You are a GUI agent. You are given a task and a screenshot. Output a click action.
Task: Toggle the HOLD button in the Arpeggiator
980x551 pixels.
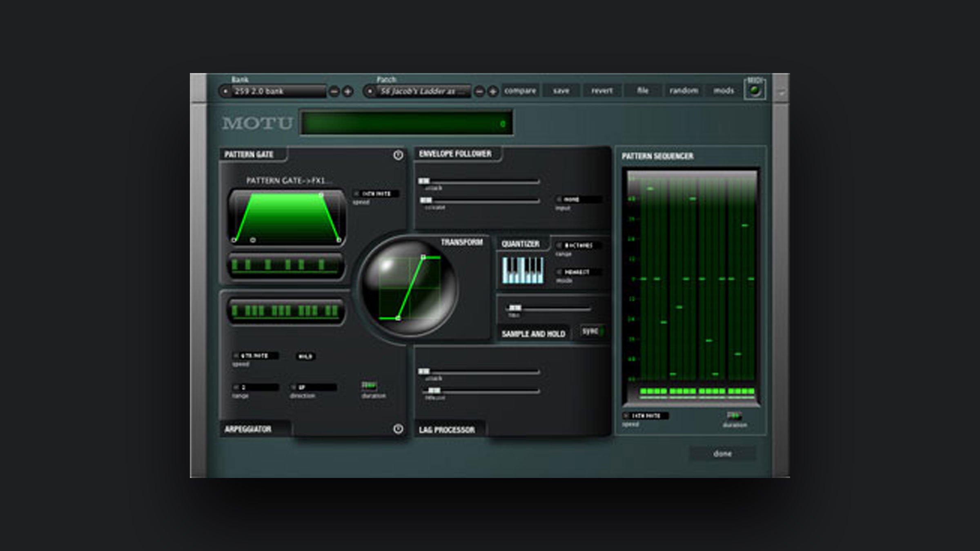point(306,356)
